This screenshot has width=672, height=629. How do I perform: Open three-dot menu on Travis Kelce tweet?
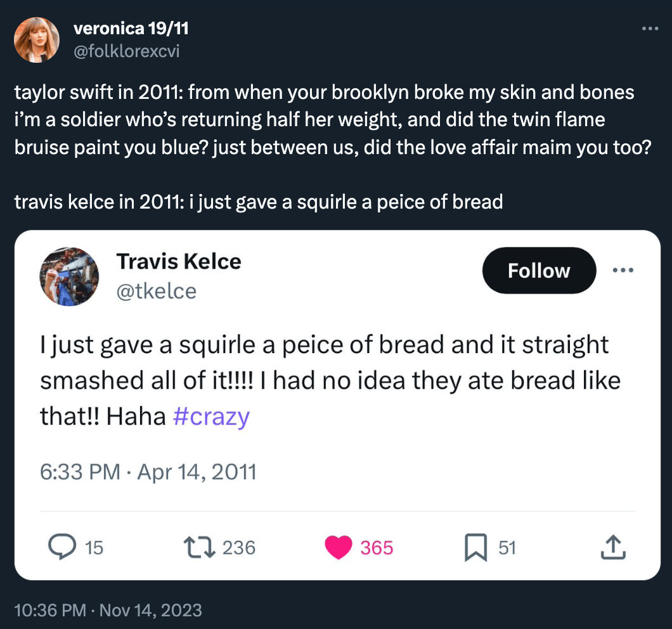point(623,270)
